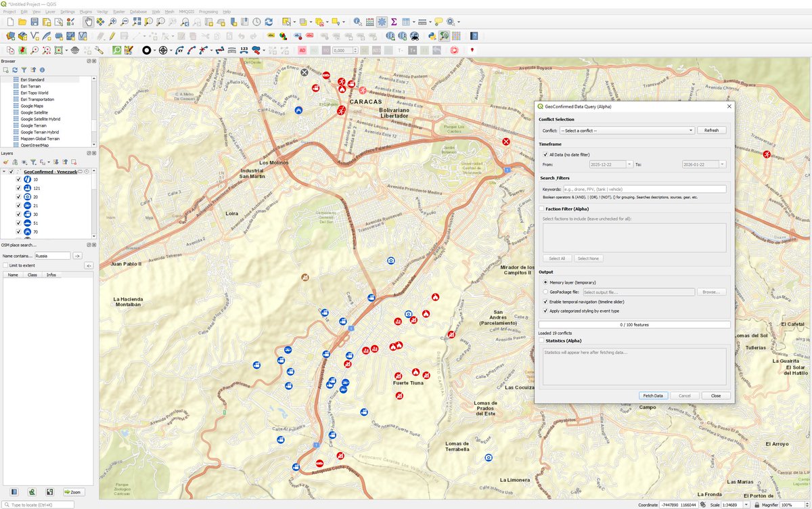Select the Pan Map hand tool
812x509 pixels.
coord(89,22)
